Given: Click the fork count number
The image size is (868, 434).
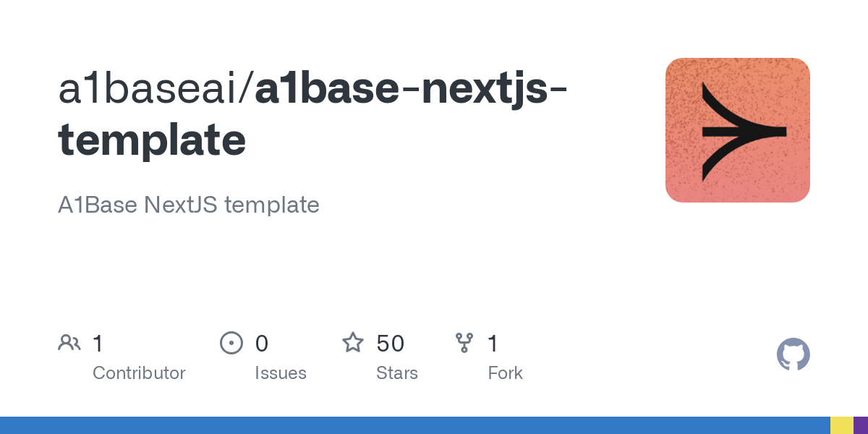Looking at the screenshot, I should tap(493, 344).
